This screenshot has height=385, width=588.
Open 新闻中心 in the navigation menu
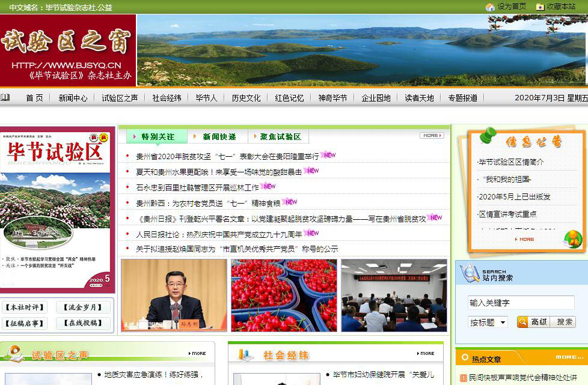point(73,98)
